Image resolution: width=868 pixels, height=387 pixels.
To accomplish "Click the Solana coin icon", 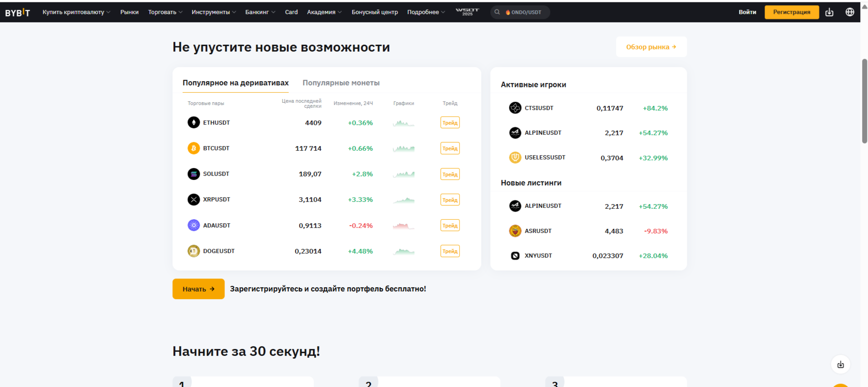I will 194,174.
